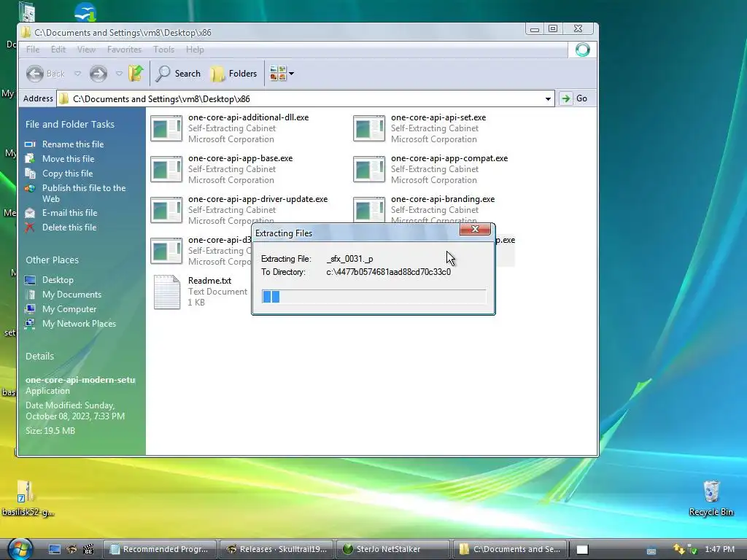Switch to Releases · Skulltrail19... taskbar window
Image resolution: width=747 pixels, height=560 pixels.
(276, 549)
